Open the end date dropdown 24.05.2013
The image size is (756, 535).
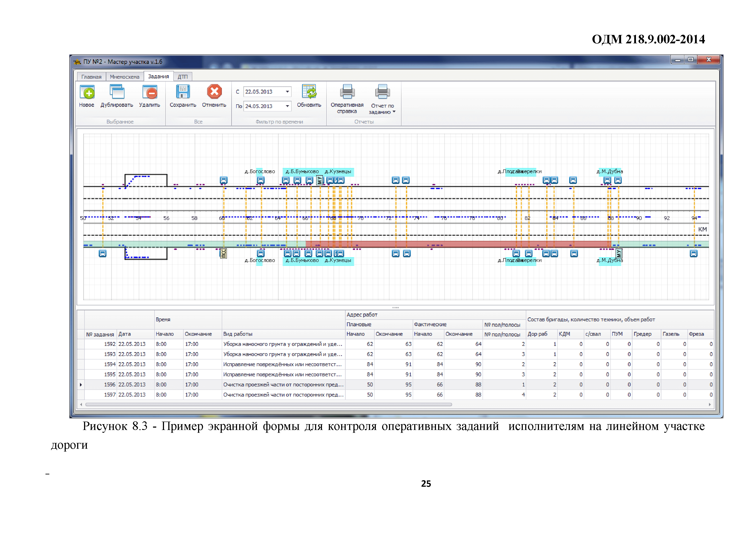click(287, 106)
